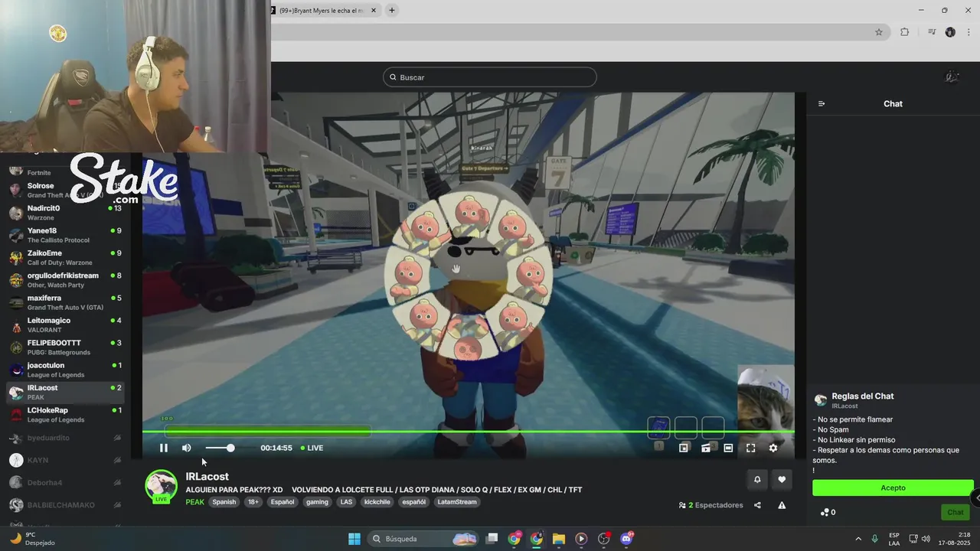980x551 pixels.
Task: Switch to Bryant Myers browser tab
Action: [320, 11]
